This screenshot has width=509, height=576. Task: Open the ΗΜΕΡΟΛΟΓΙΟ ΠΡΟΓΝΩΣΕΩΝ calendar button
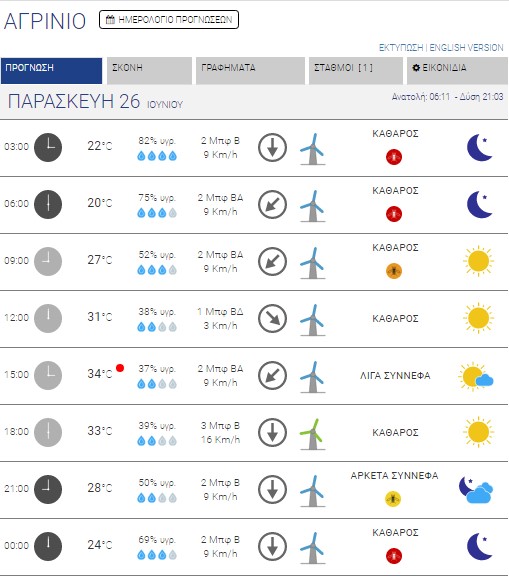(169, 19)
